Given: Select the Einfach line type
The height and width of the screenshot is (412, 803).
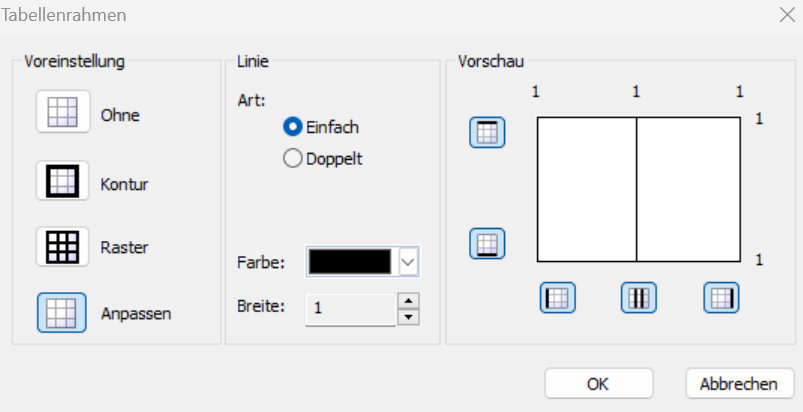Looking at the screenshot, I should tap(293, 127).
